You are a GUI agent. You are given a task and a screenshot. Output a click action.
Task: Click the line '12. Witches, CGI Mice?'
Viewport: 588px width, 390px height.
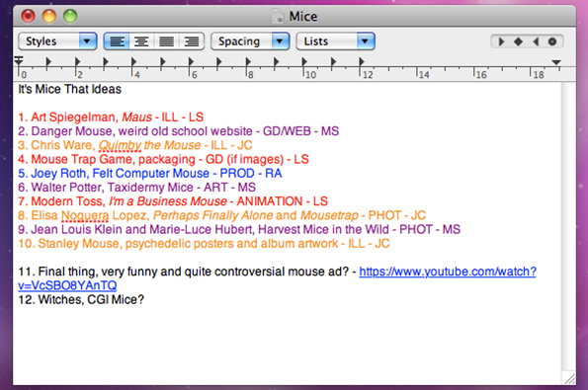81,300
